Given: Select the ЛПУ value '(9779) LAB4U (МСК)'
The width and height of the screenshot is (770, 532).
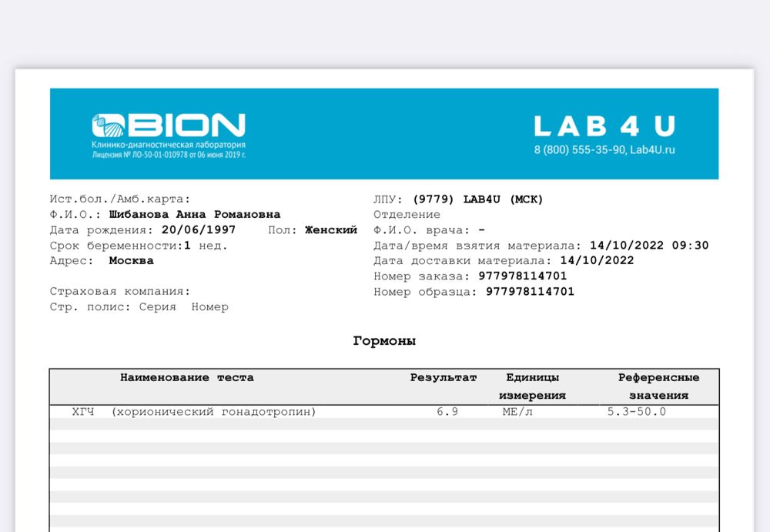Looking at the screenshot, I should click(x=478, y=199).
